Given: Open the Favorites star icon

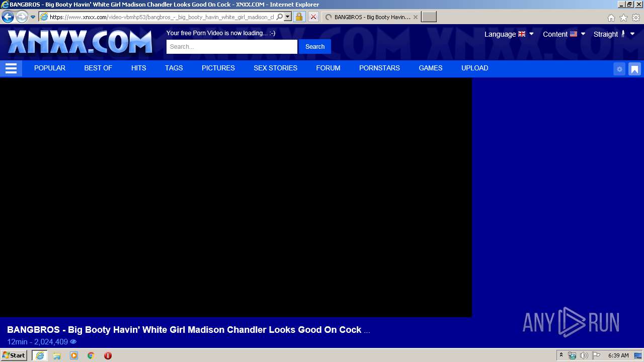Looking at the screenshot, I should click(623, 18).
